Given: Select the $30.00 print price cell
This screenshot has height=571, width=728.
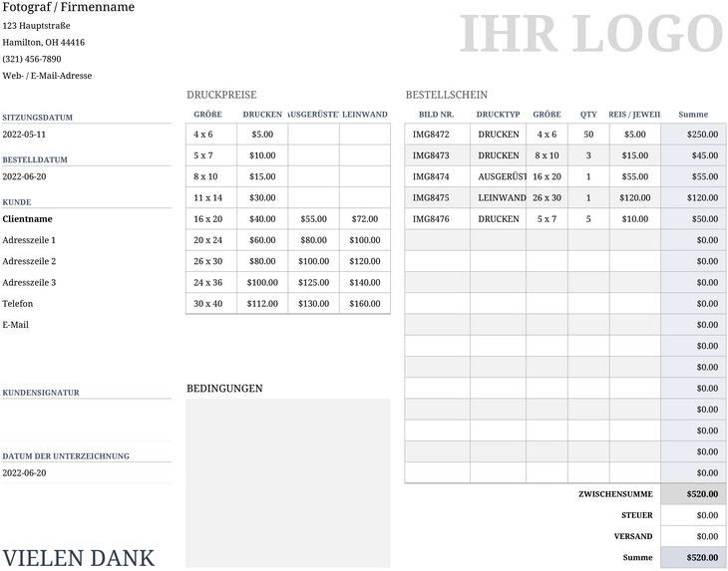Looking at the screenshot, I should pos(262,197).
